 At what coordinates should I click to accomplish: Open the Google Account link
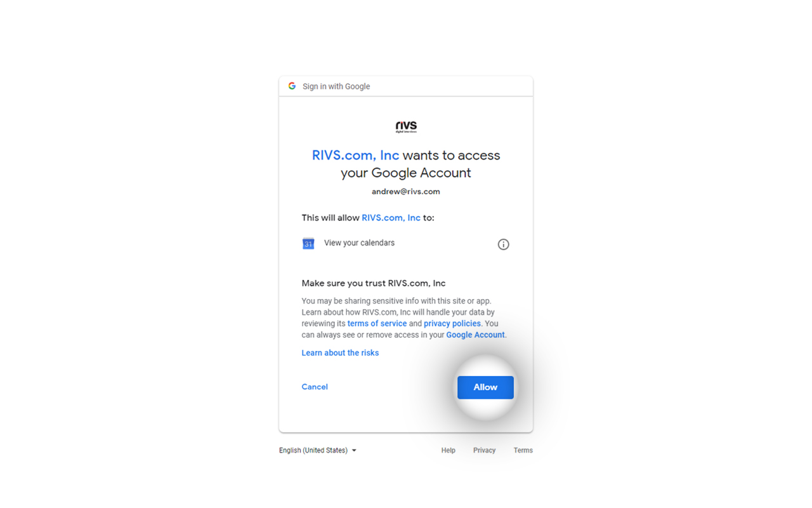[476, 335]
